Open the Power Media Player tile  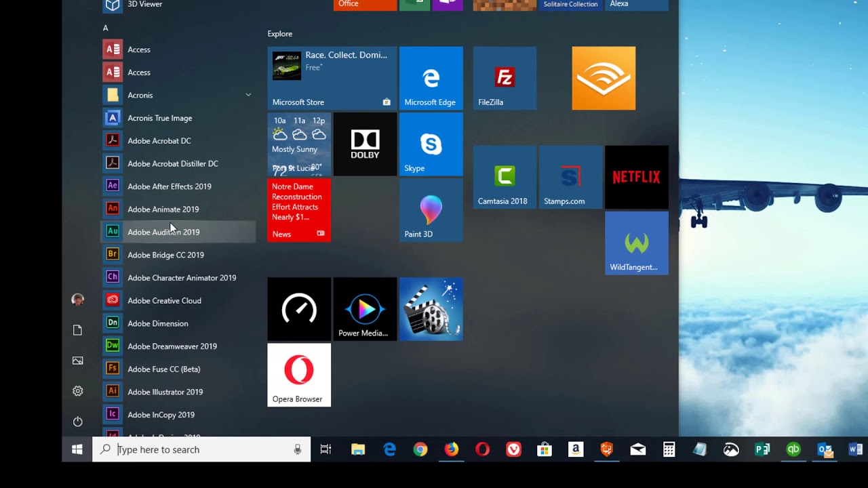coord(365,309)
